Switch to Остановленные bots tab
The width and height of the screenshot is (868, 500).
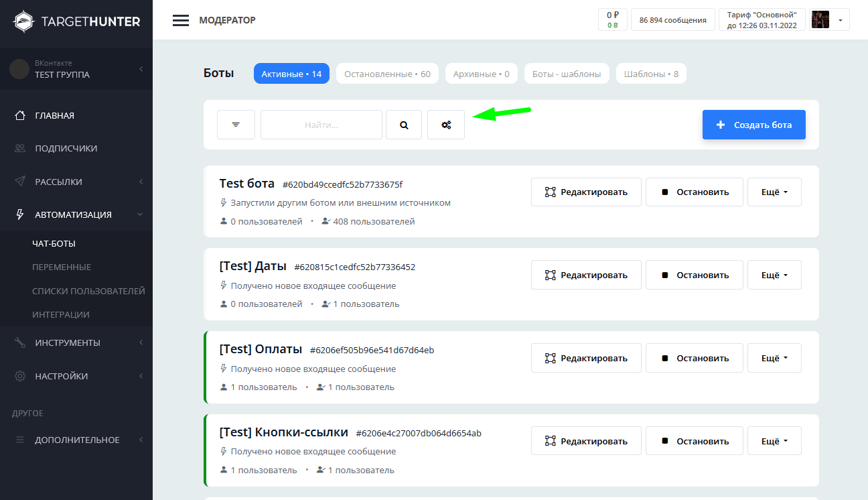point(387,74)
